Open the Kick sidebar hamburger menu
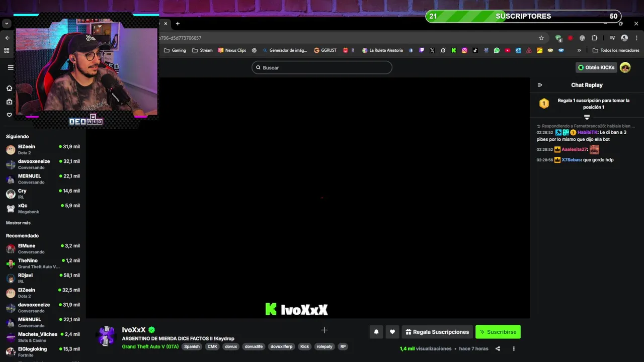The width and height of the screenshot is (644, 362). coord(11,67)
